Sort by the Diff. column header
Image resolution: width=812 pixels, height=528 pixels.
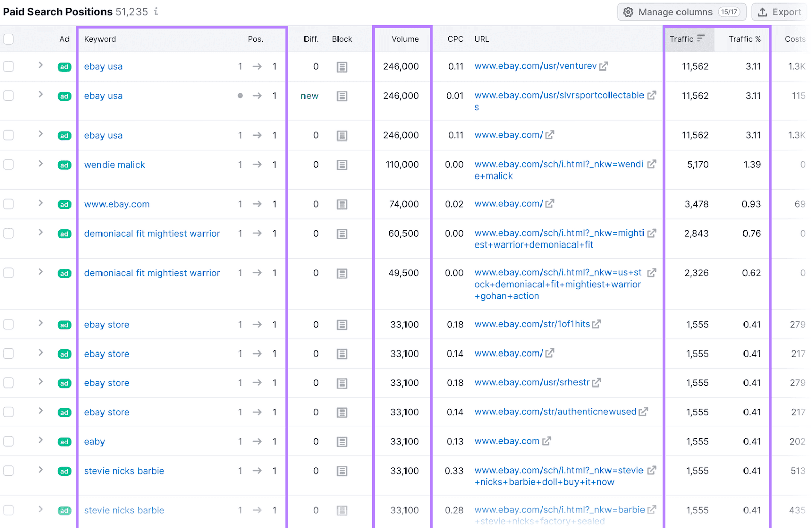(311, 39)
